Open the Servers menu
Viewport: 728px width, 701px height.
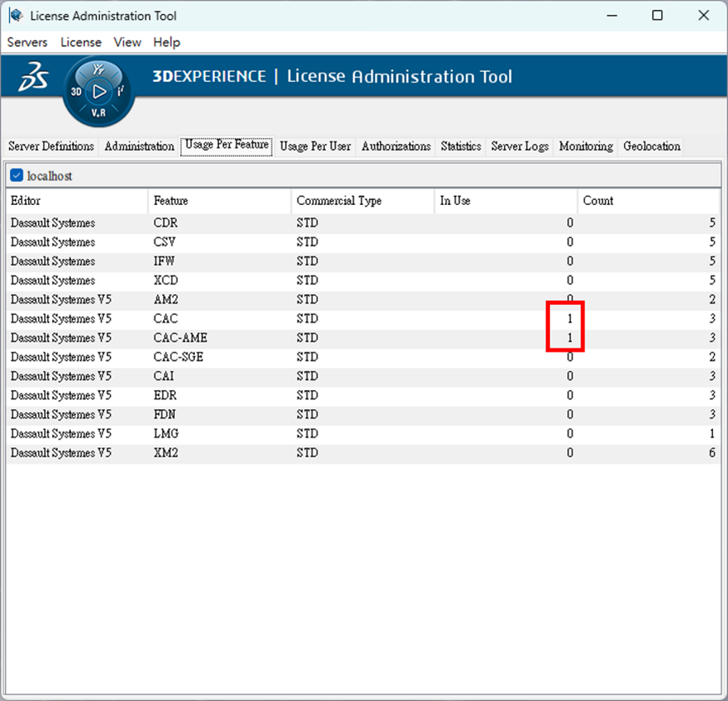coord(27,43)
